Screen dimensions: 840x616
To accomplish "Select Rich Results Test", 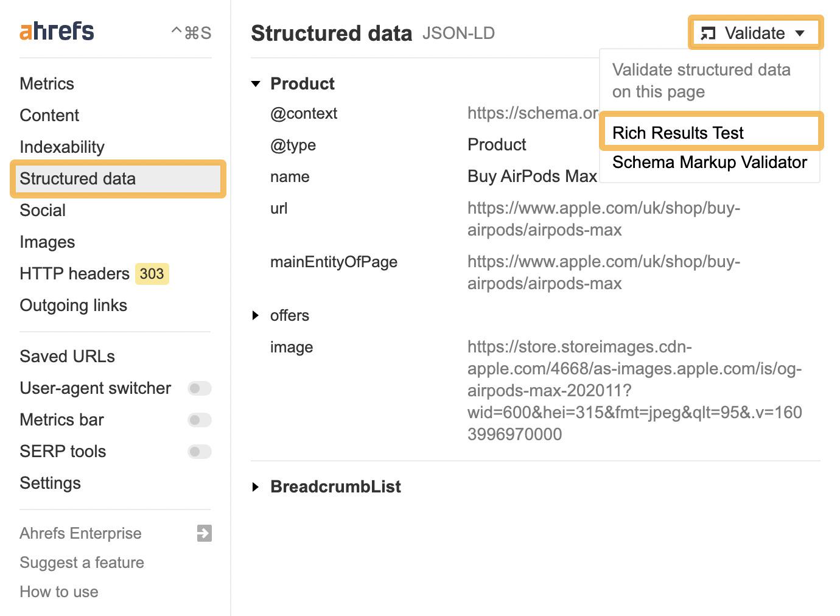I will pyautogui.click(x=678, y=132).
